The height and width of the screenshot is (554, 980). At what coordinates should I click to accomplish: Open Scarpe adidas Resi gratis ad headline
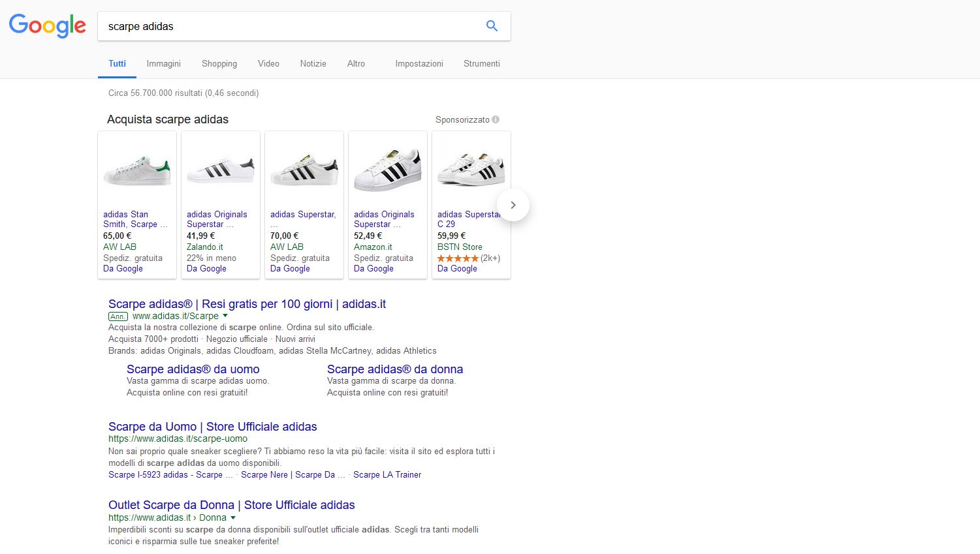247,304
